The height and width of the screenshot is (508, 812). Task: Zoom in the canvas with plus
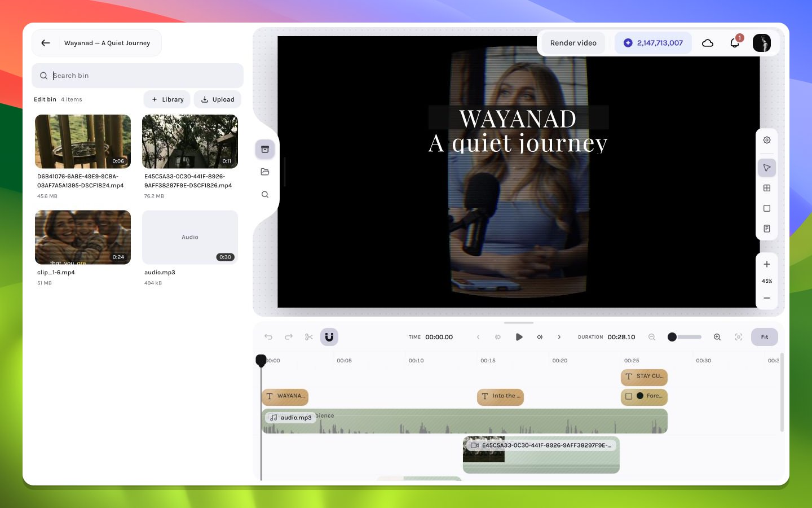[x=767, y=264]
